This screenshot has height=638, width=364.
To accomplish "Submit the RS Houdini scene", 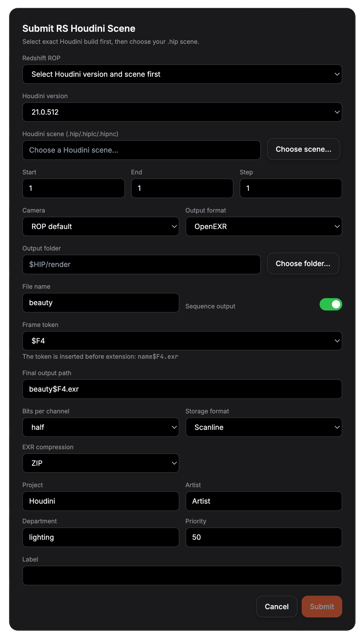I will click(x=322, y=607).
